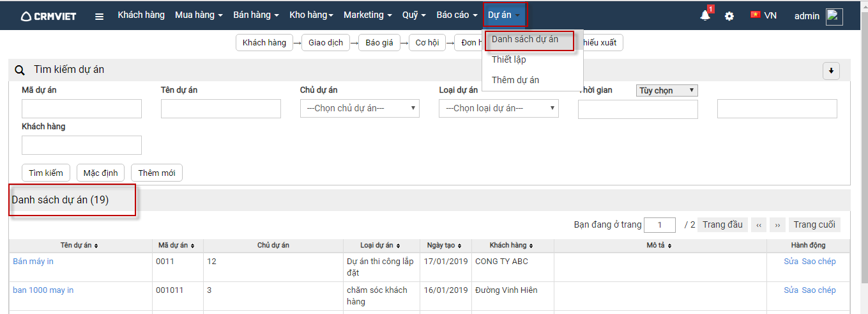Open the notification bell icon
Screen dimensions: 868x314
pos(705,16)
